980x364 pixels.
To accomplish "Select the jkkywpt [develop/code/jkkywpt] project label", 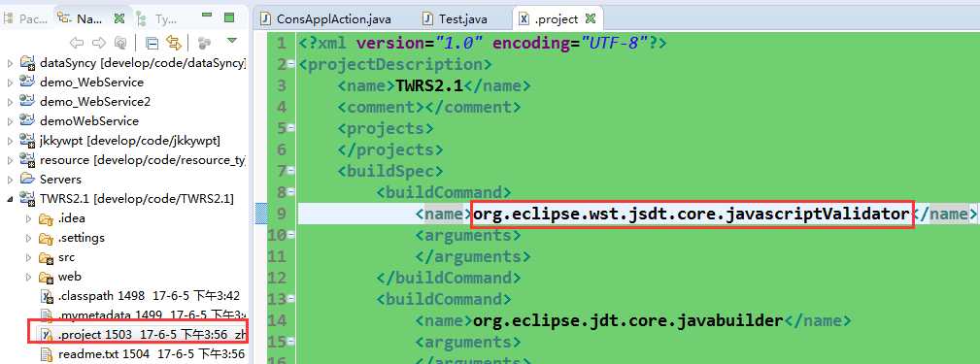I will click(130, 141).
